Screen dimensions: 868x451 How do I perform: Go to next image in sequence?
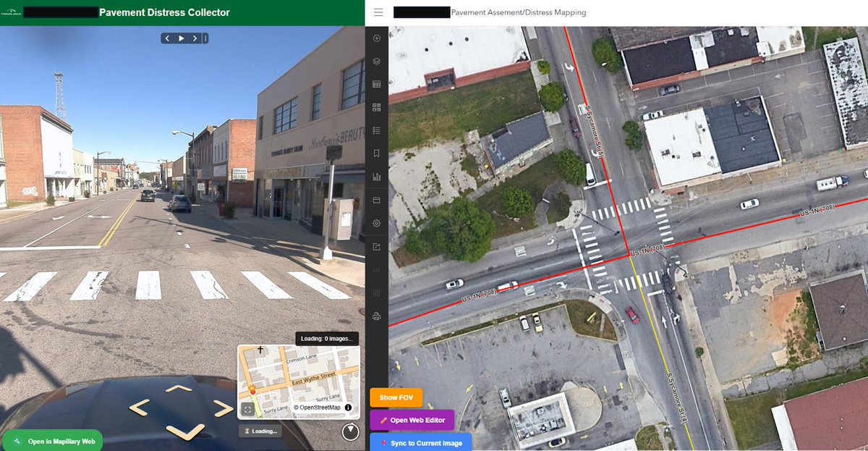click(195, 38)
